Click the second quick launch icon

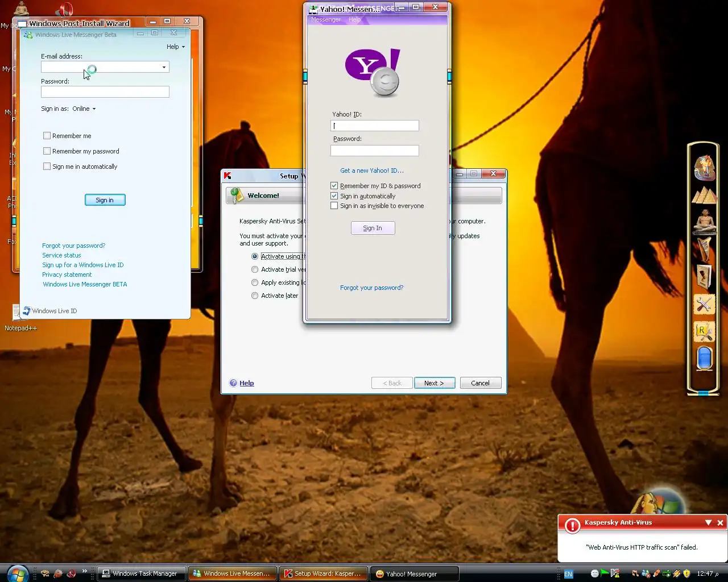tap(58, 573)
